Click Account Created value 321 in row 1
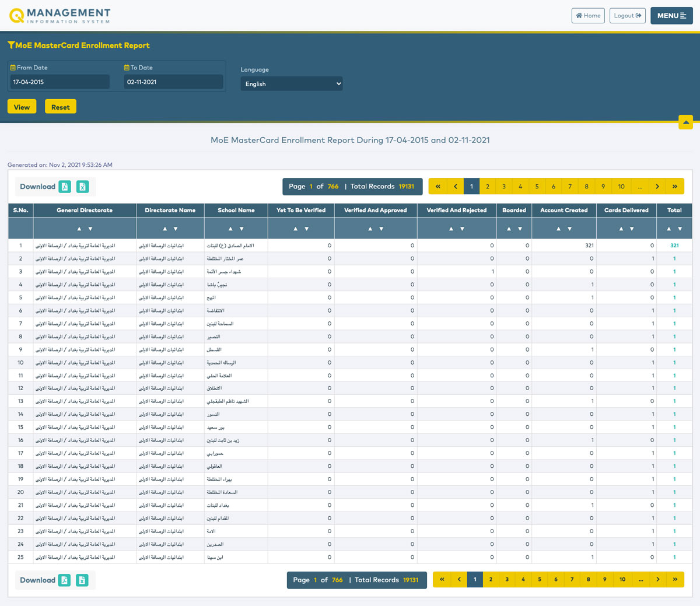 click(589, 246)
